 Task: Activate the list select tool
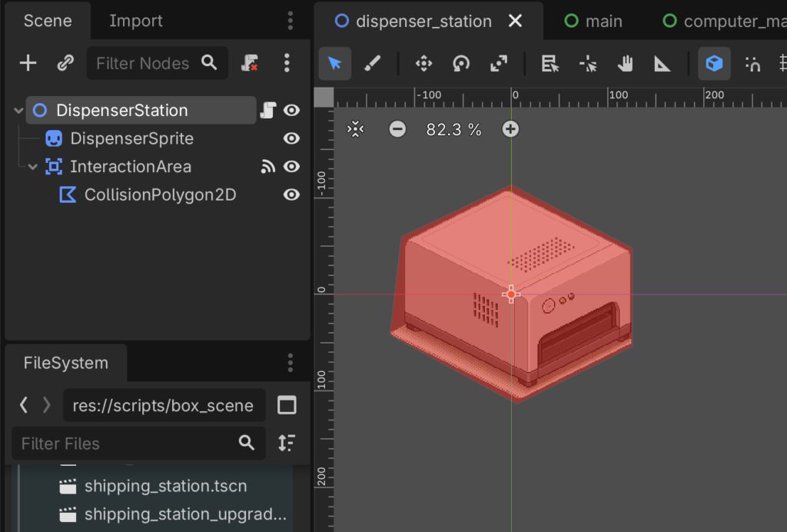pos(550,64)
